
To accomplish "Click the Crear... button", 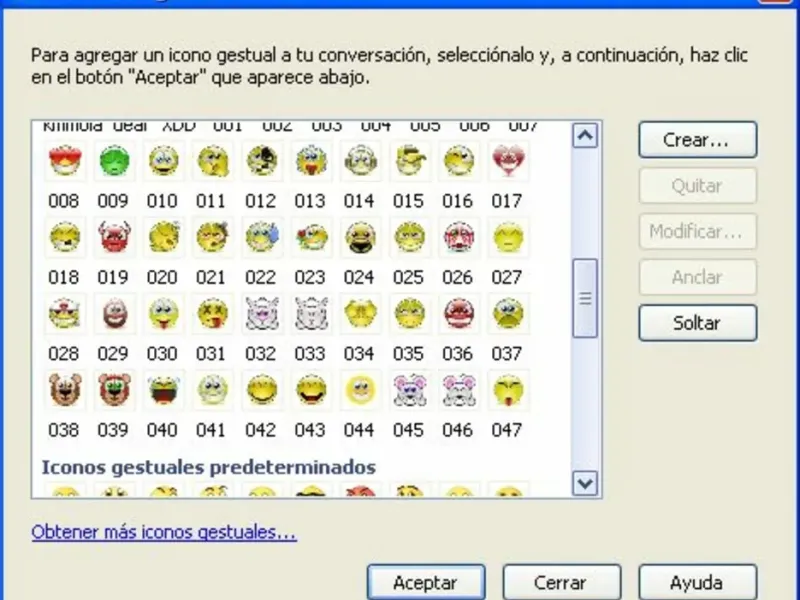I will pyautogui.click(x=697, y=139).
